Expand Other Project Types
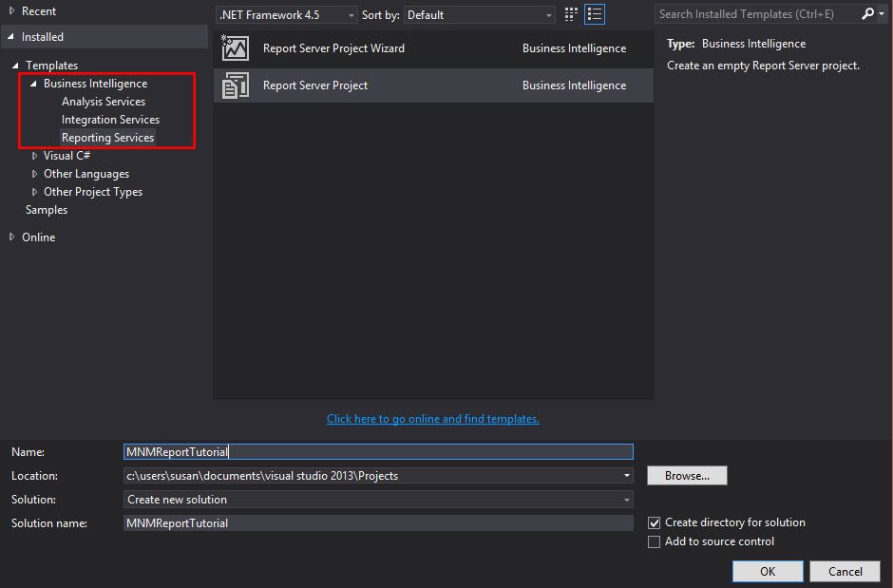 pyautogui.click(x=36, y=191)
